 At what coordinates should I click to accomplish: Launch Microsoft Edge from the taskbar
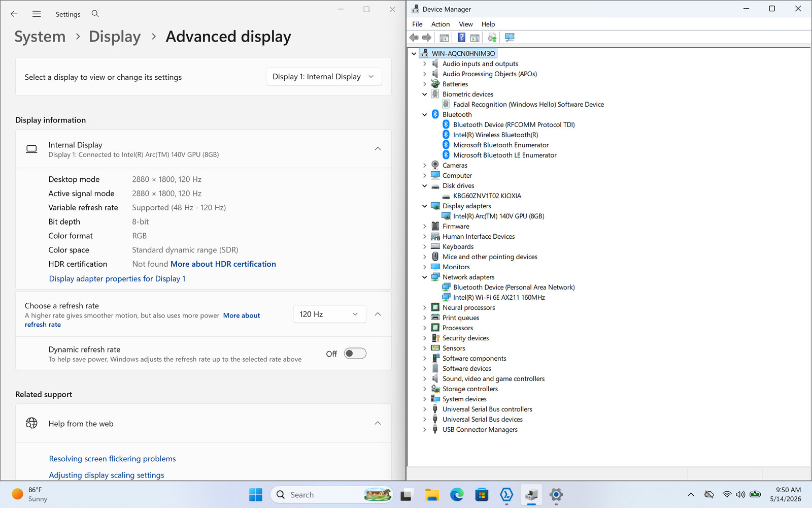pyautogui.click(x=457, y=494)
